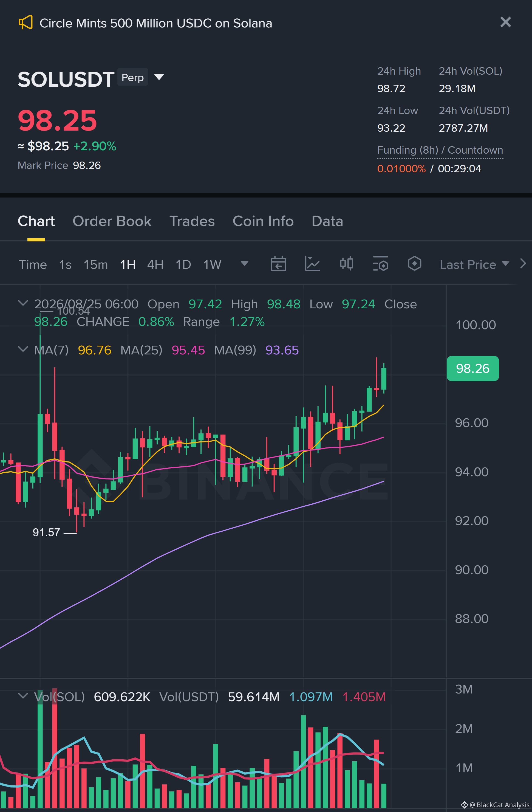Click the red 1.405M volume MA value
Image resolution: width=532 pixels, height=812 pixels.
364,697
